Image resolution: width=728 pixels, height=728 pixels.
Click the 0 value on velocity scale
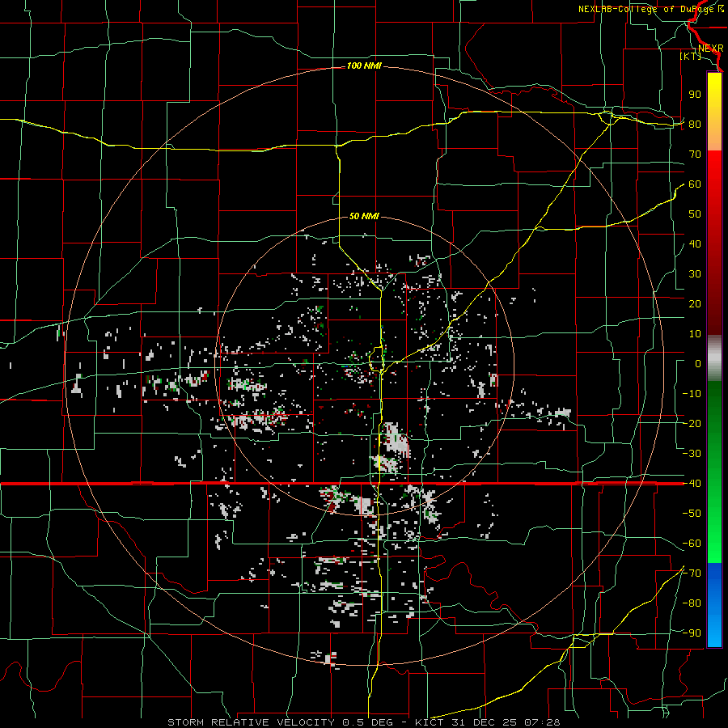coord(698,364)
